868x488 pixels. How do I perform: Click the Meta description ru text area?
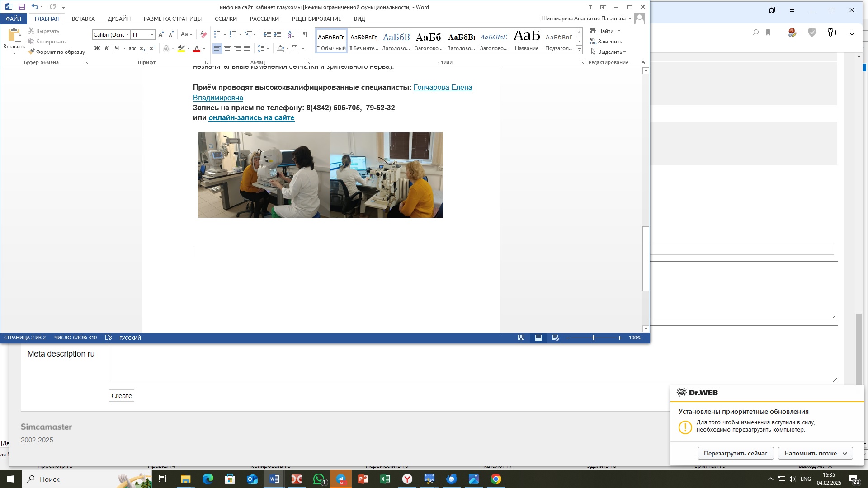tap(473, 354)
